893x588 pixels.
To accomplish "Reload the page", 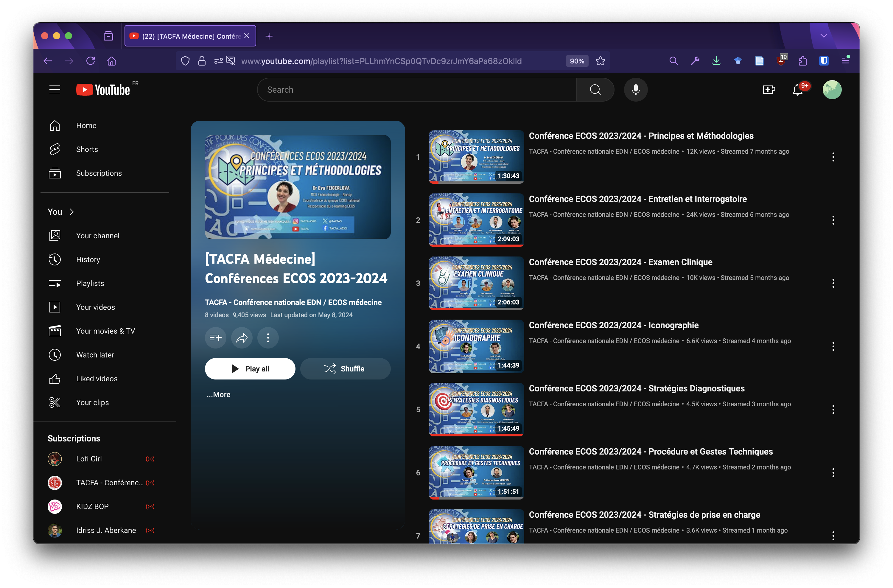I will [91, 61].
